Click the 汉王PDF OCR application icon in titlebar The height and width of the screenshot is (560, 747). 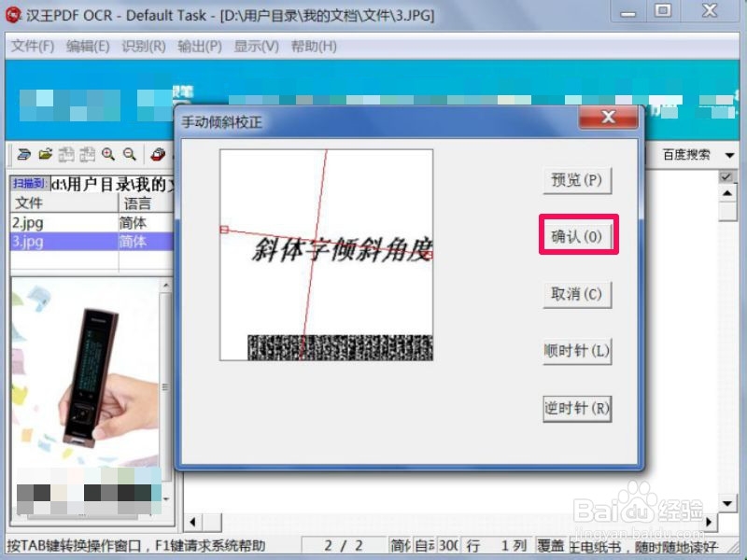(x=12, y=14)
